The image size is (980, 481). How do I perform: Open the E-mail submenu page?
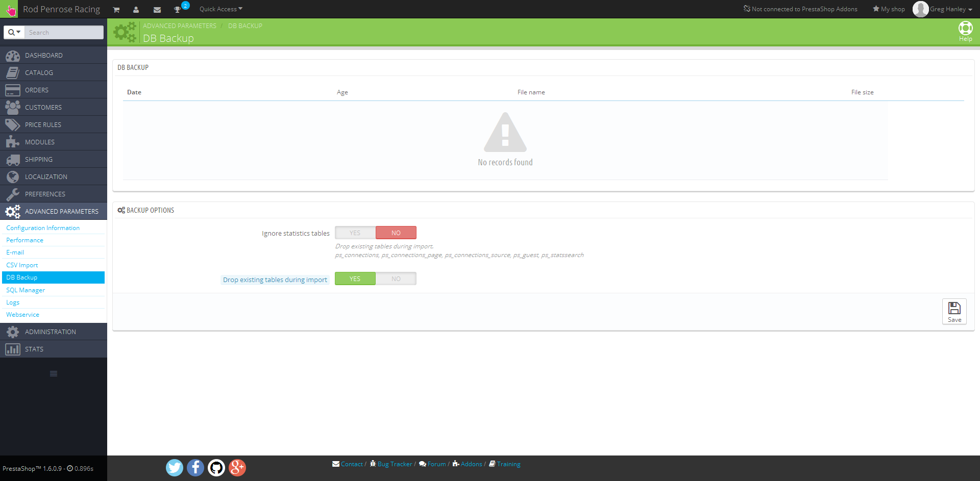click(15, 252)
